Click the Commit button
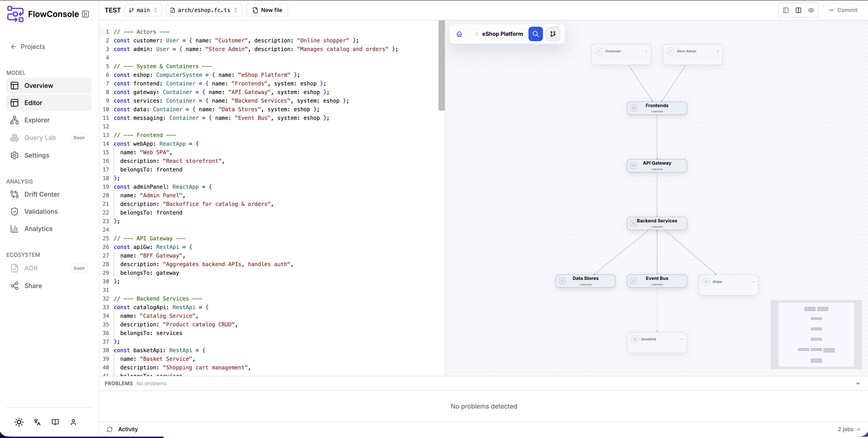Image resolution: width=868 pixels, height=438 pixels. 843,10
